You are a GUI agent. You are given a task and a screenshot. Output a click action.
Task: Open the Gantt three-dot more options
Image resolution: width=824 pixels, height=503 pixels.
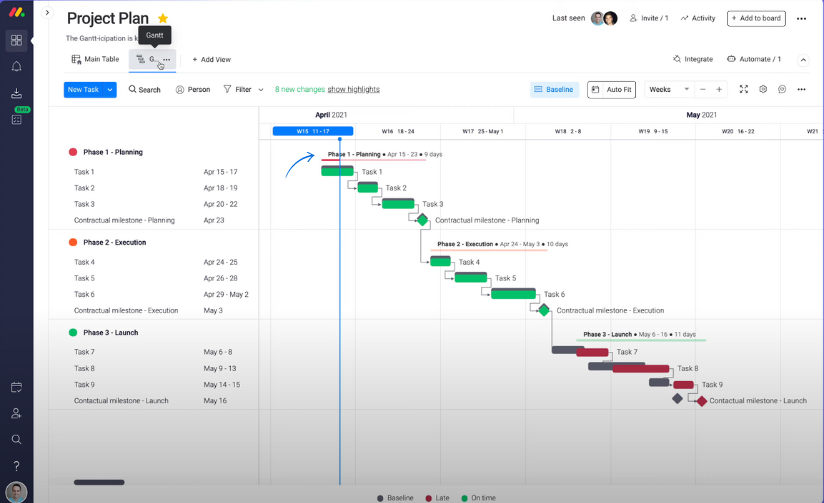[x=801, y=89]
